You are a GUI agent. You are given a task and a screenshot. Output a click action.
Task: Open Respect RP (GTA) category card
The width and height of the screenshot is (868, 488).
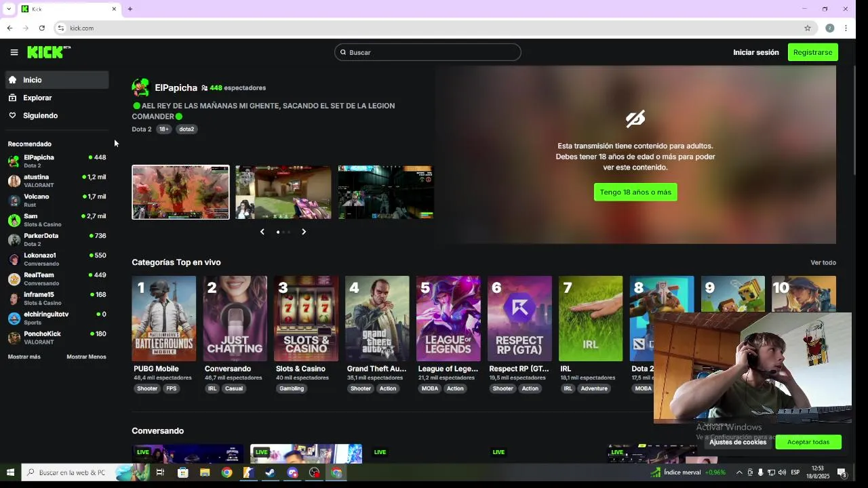[519, 319]
